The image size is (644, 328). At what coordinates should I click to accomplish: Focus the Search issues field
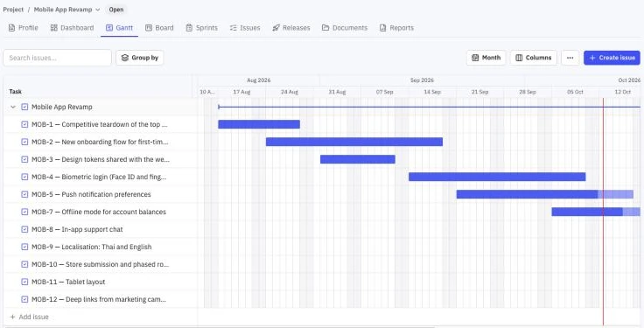(57, 58)
